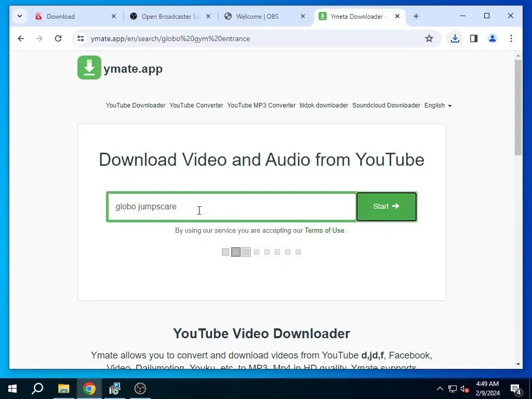The height and width of the screenshot is (399, 532).
Task: Open Chrome three-dot menu
Action: 511,38
